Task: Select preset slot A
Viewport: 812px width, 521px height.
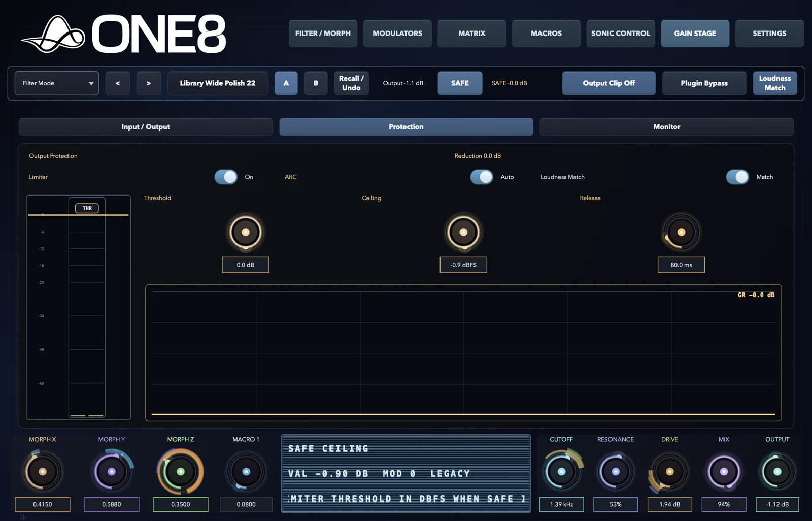Action: click(286, 83)
